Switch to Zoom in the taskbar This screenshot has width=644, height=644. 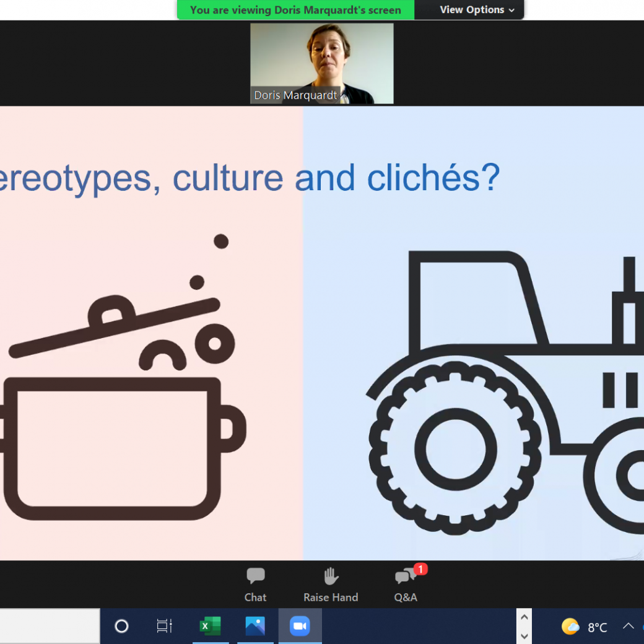[300, 626]
